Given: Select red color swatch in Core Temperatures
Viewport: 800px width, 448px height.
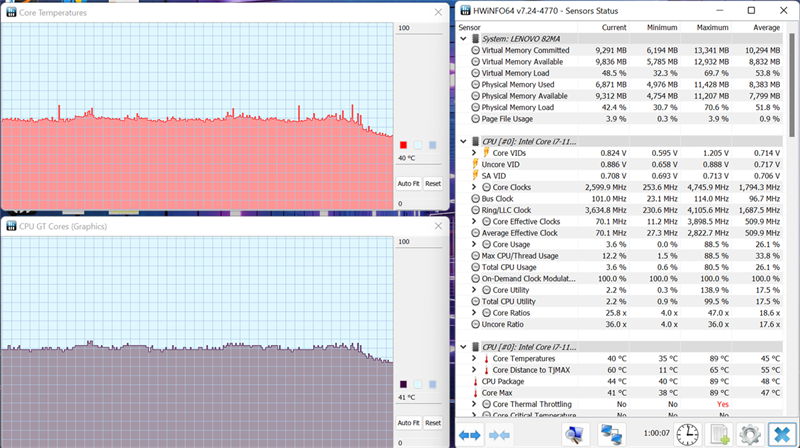Looking at the screenshot, I should 404,145.
